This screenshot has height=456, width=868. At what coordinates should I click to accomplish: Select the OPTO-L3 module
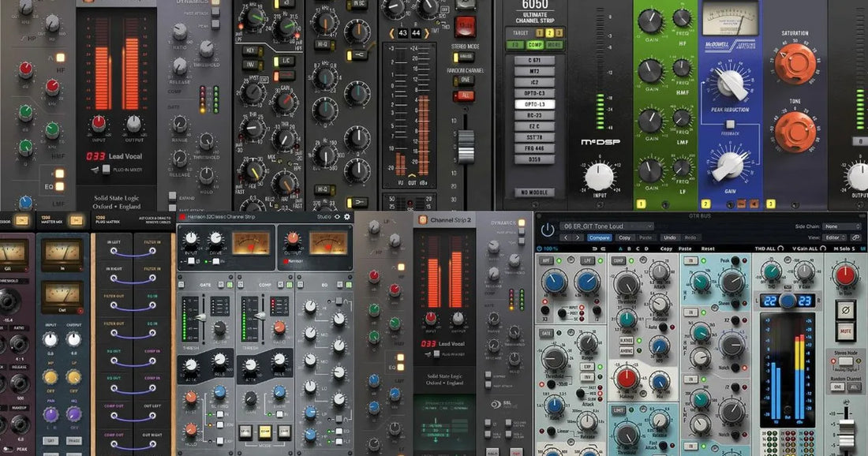(x=534, y=104)
